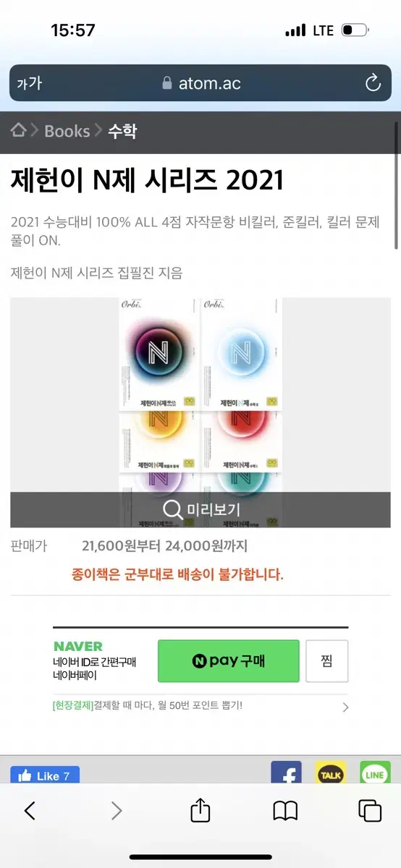This screenshot has width=401, height=868.
Task: Open the 수학 breadcrumb category
Action: click(x=122, y=131)
